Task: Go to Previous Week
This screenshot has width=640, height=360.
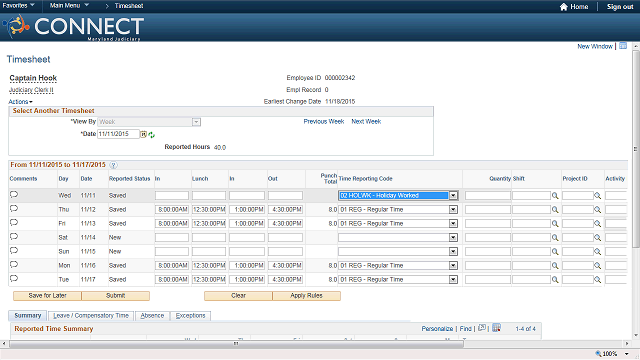Action: (324, 122)
